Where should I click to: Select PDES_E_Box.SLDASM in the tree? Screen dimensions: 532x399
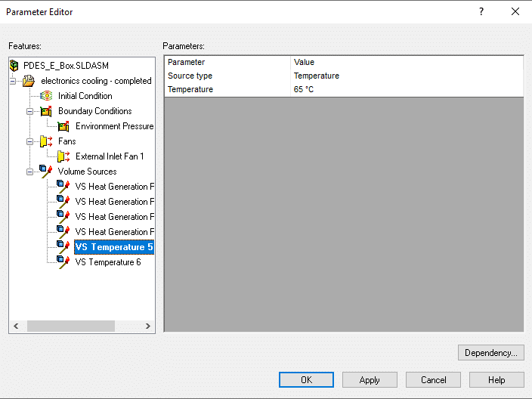point(66,66)
